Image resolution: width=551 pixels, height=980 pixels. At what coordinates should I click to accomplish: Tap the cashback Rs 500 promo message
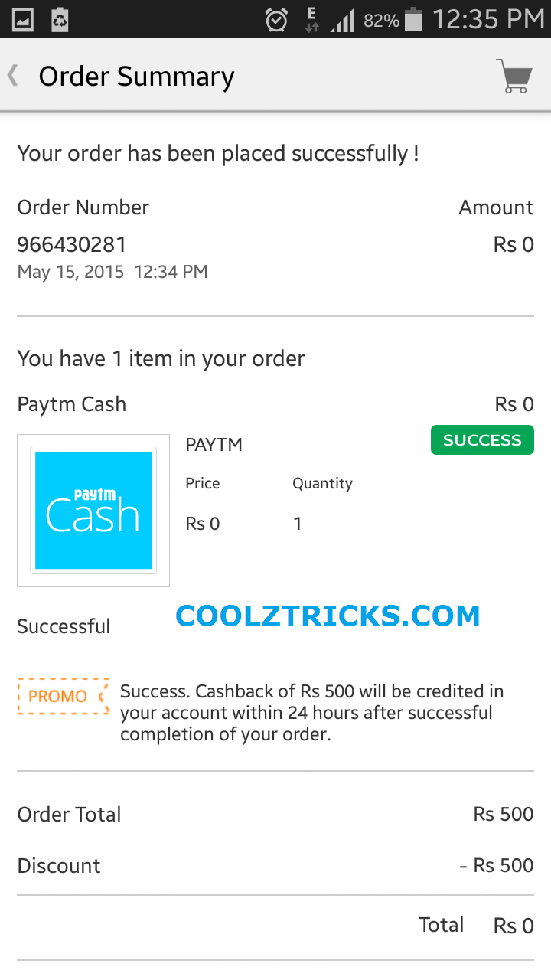pos(311,713)
